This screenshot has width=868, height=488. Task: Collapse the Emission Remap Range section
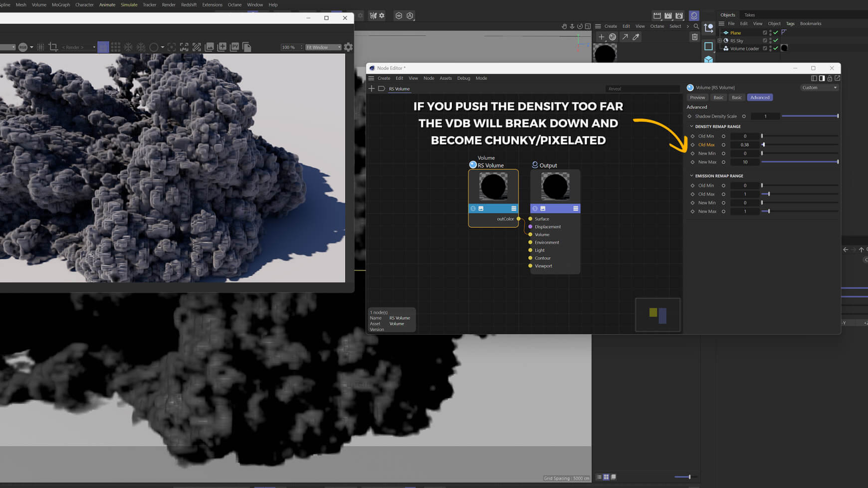click(x=691, y=175)
